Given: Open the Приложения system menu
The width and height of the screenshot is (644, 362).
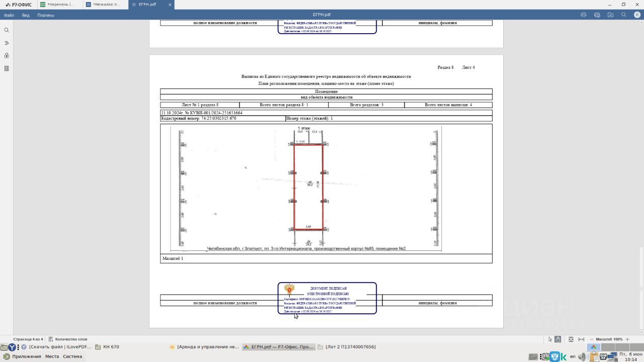Looking at the screenshot, I should point(22,356).
